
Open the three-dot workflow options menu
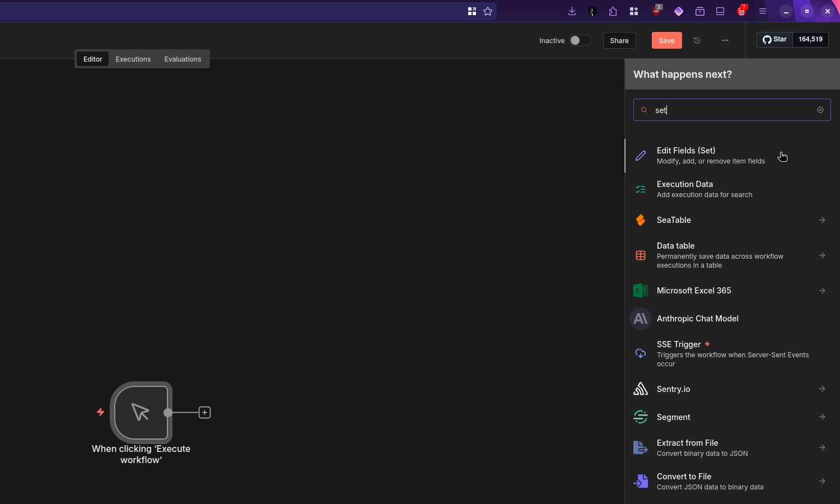pos(725,40)
